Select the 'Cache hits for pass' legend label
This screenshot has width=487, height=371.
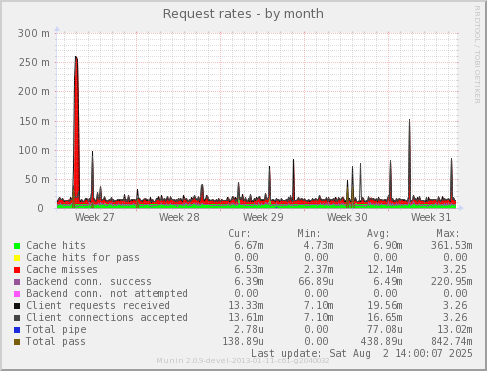tap(83, 258)
